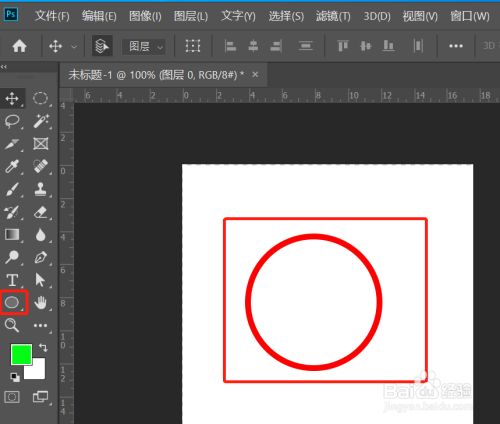The image size is (500, 424).
Task: Select the Frame tool
Action: click(40, 144)
